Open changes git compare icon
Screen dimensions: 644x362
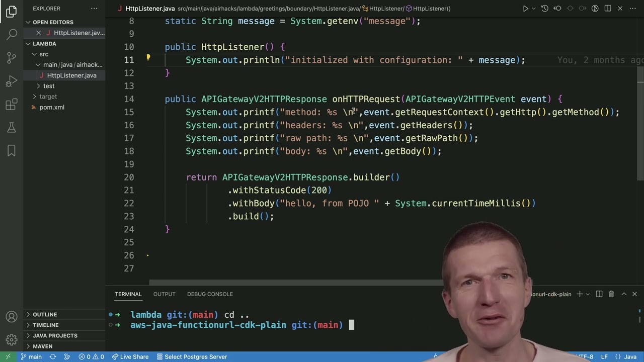pos(595,9)
